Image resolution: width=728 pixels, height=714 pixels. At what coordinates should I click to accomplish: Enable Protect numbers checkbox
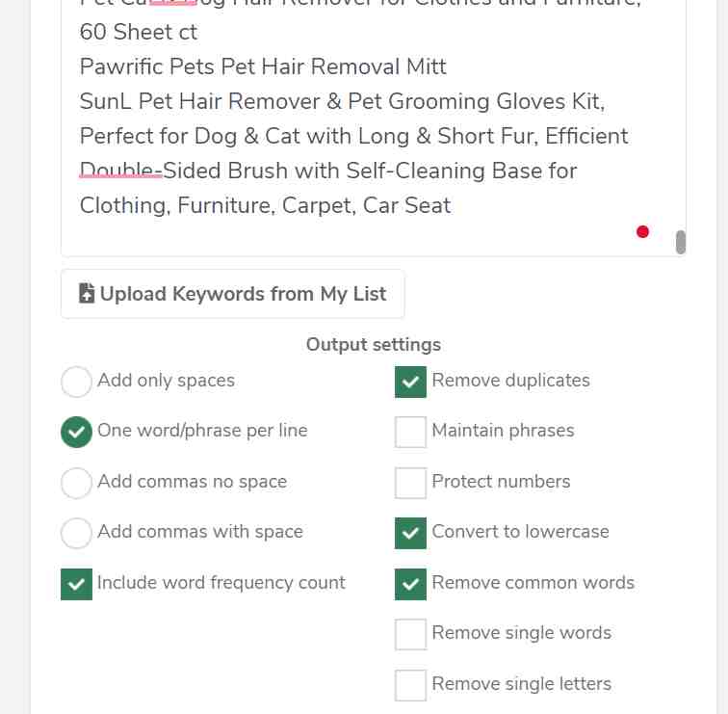click(x=410, y=483)
